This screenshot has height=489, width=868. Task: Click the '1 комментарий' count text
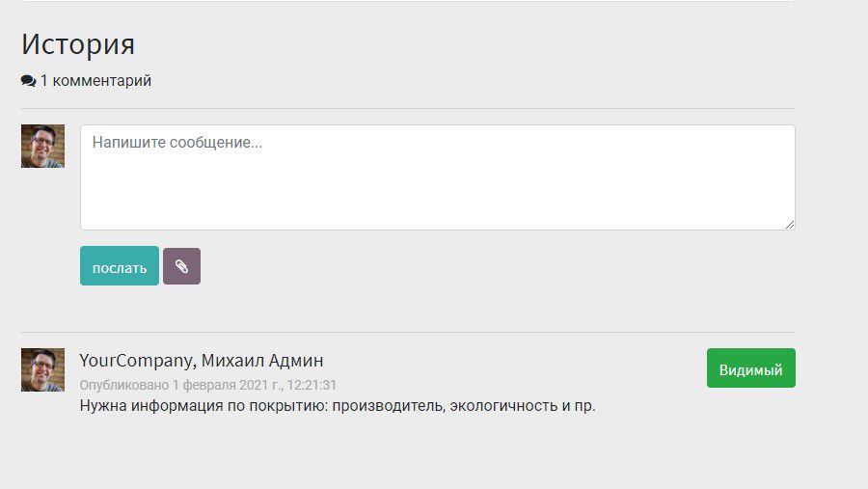point(95,81)
